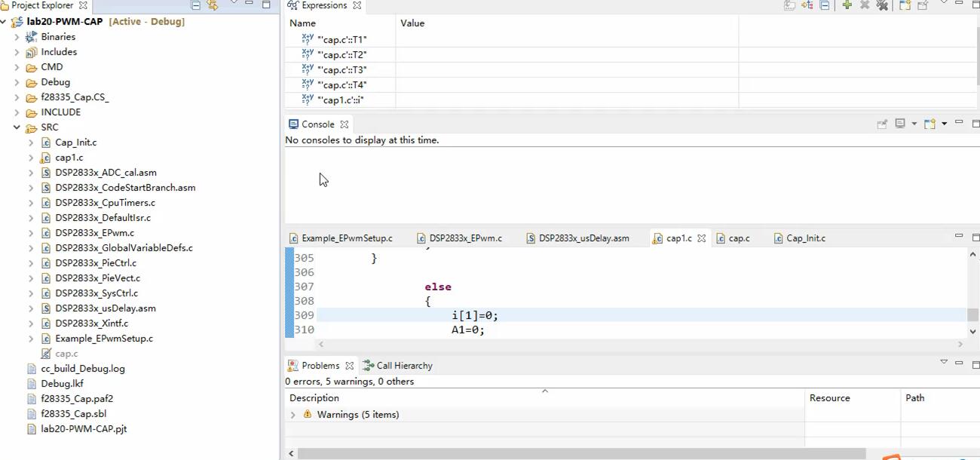This screenshot has width=980, height=460.
Task: Add new expression with plus icon
Action: coord(847,5)
